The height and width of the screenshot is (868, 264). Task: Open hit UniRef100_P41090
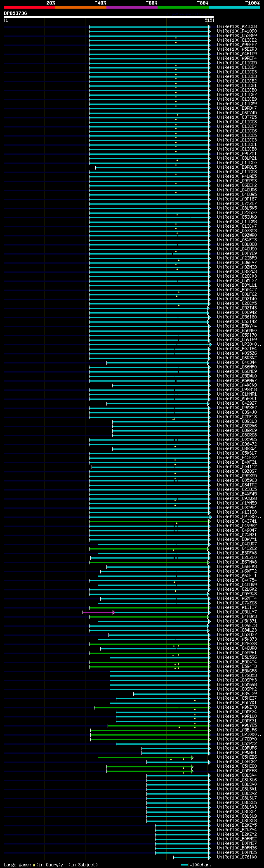coord(237,31)
